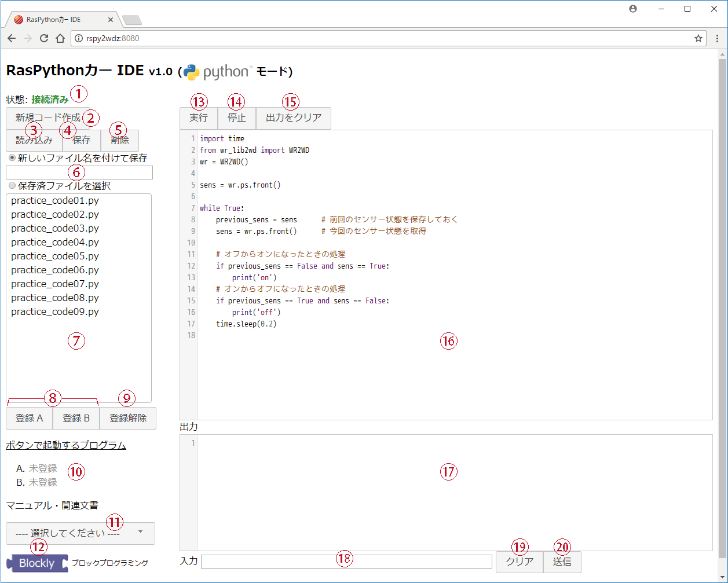The image size is (728, 583).
Task: Minimize the browser window
Action: pos(660,9)
